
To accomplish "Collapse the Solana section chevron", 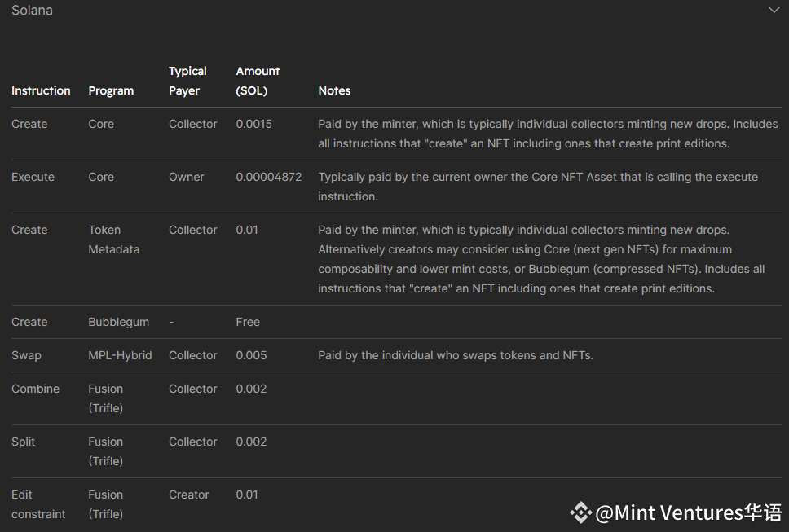I will (774, 10).
